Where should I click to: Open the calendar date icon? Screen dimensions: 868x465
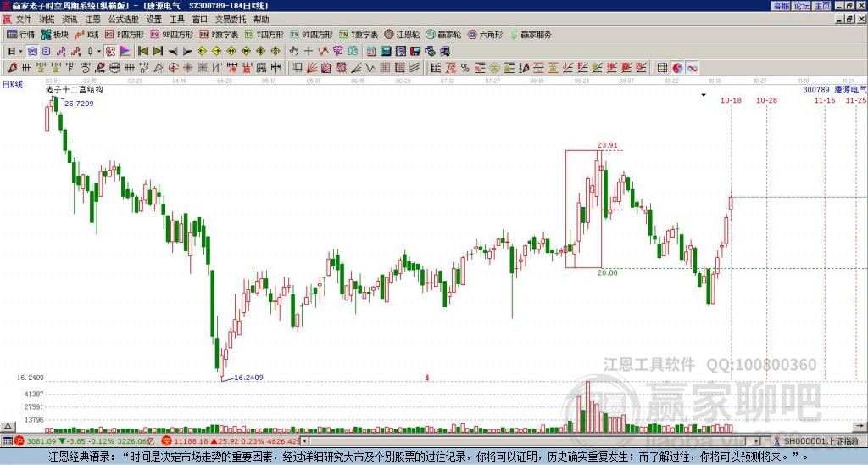point(371,52)
